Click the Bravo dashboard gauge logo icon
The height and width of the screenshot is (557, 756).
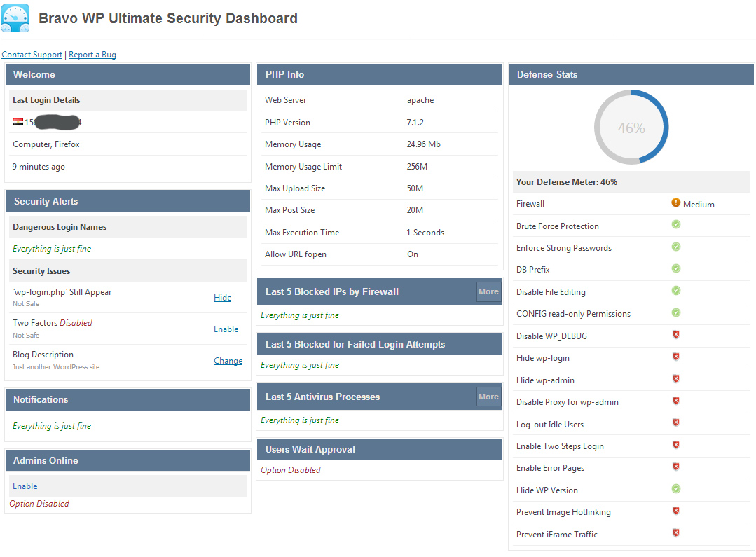point(15,18)
